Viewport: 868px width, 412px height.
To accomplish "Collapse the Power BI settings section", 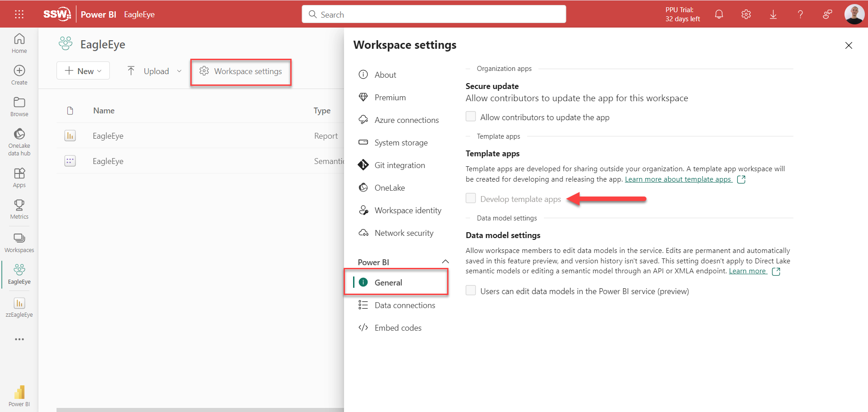I will pyautogui.click(x=445, y=262).
